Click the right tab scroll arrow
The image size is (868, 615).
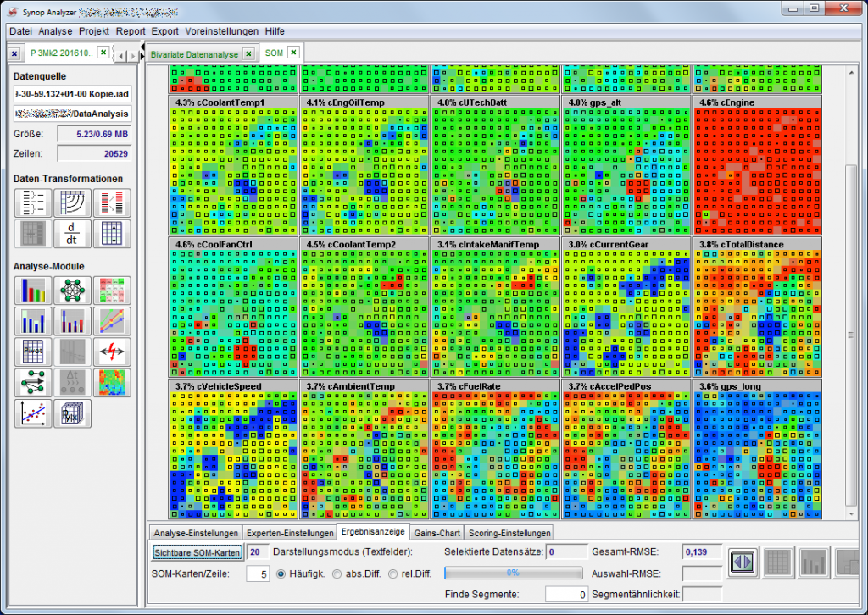(134, 56)
